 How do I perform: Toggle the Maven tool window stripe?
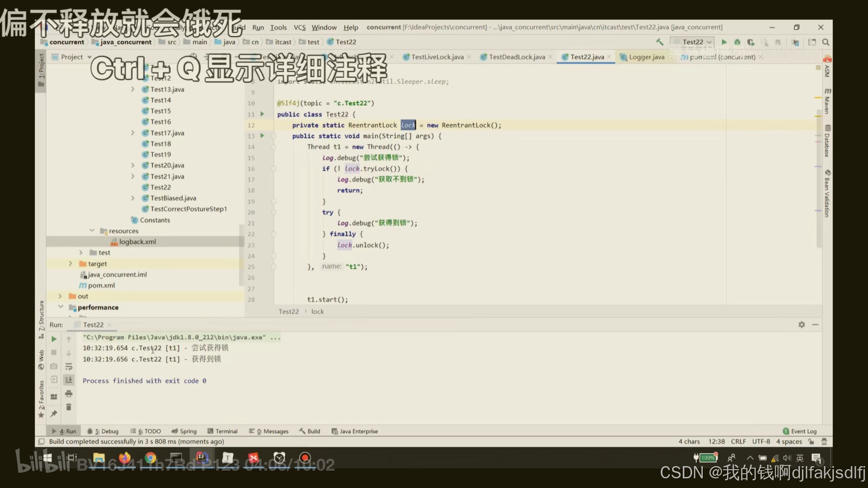(827, 101)
